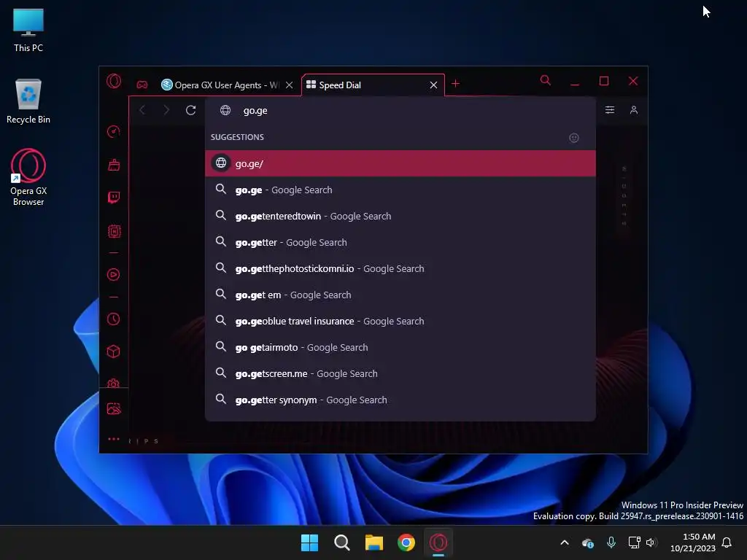747x560 pixels.
Task: Open the CPU chip icon in sidebar
Action: click(x=114, y=231)
